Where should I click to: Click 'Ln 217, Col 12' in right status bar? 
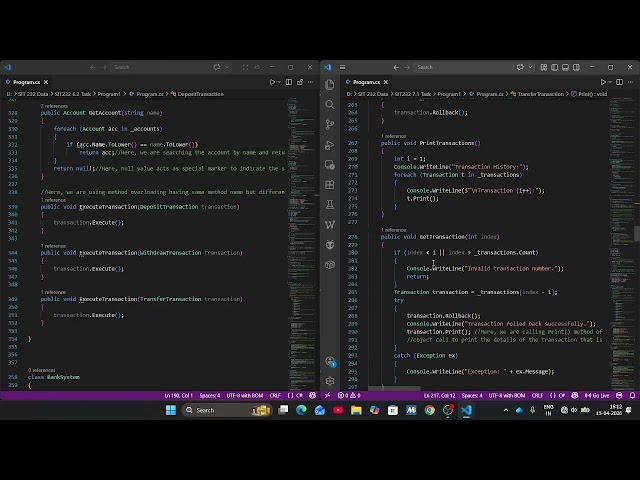(439, 395)
